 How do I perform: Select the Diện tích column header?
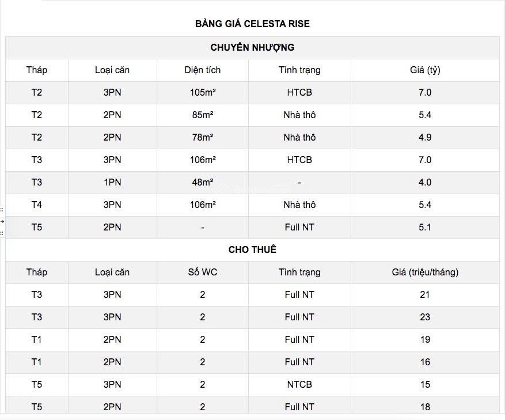(203, 70)
